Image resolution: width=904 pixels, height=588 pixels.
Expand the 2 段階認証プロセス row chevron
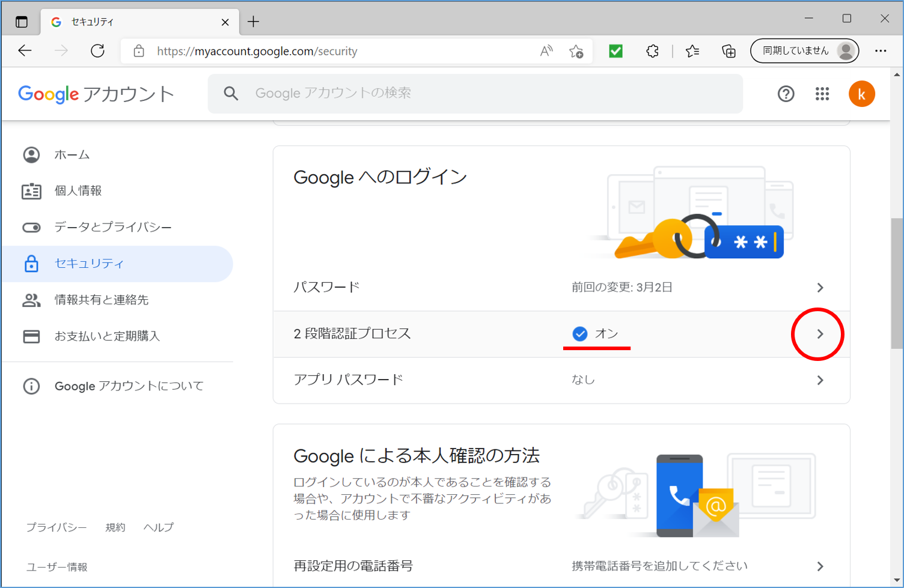pyautogui.click(x=820, y=334)
